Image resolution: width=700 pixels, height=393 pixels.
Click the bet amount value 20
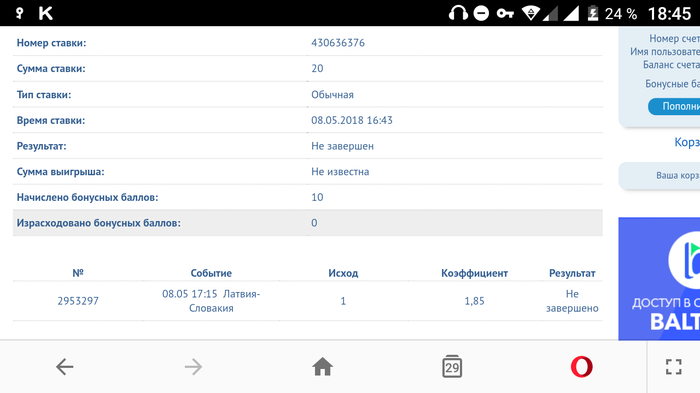click(x=317, y=69)
